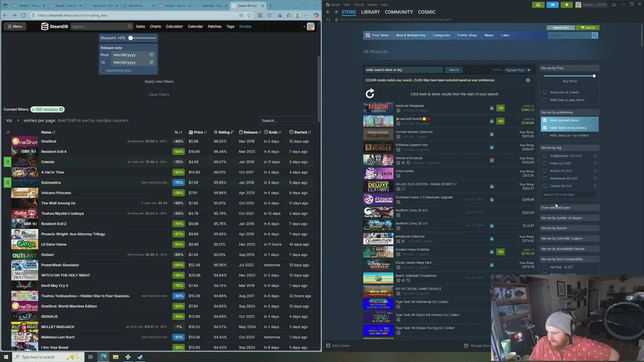Image resolution: width=644 pixels, height=362 pixels.
Task: Check Hide free to play items
Action: (545, 100)
